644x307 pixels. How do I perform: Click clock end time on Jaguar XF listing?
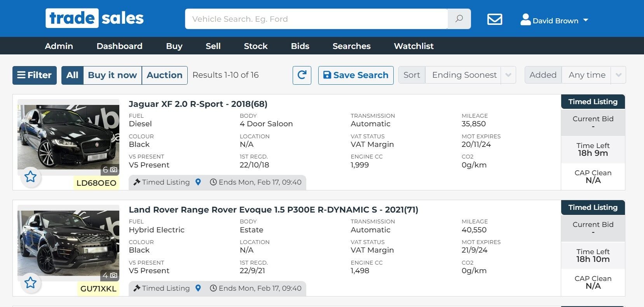[256, 182]
